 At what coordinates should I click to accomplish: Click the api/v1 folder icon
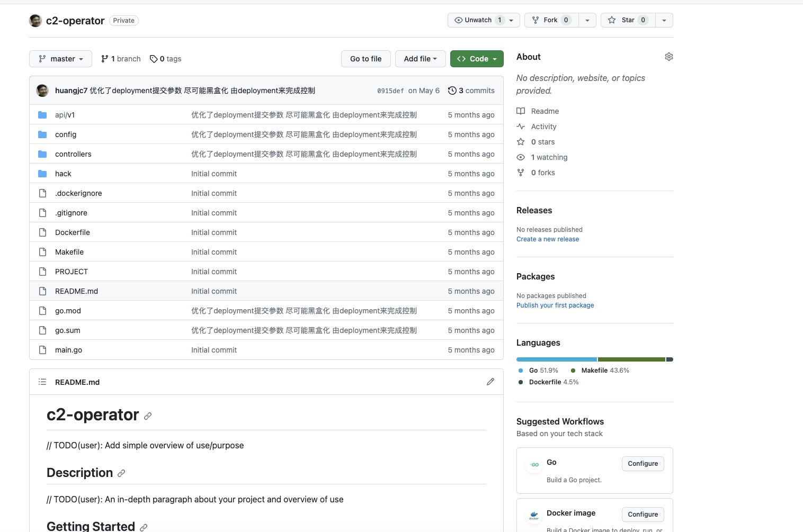pos(42,115)
